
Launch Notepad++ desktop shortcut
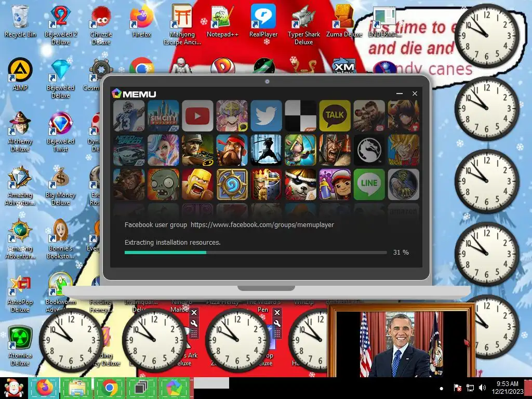point(222,21)
